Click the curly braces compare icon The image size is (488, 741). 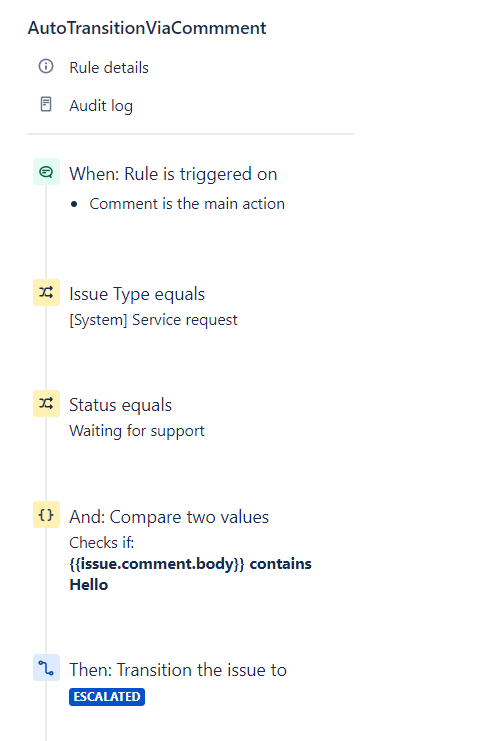[46, 514]
